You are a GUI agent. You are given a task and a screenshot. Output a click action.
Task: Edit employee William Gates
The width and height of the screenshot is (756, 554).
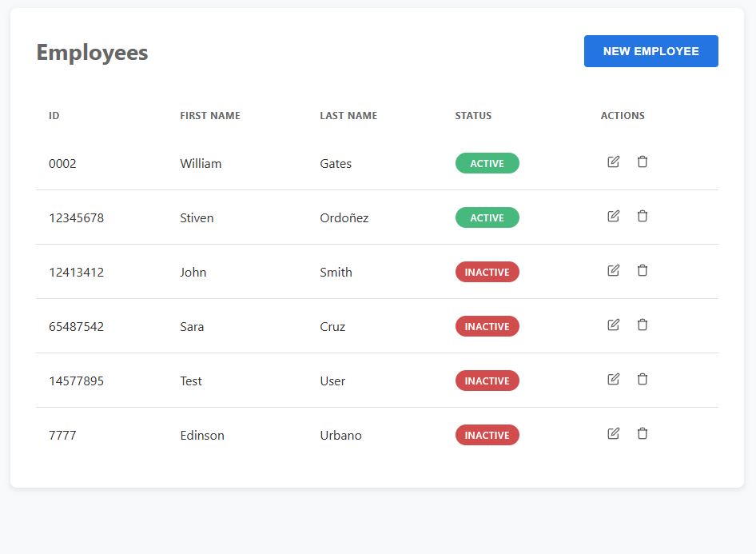613,162
